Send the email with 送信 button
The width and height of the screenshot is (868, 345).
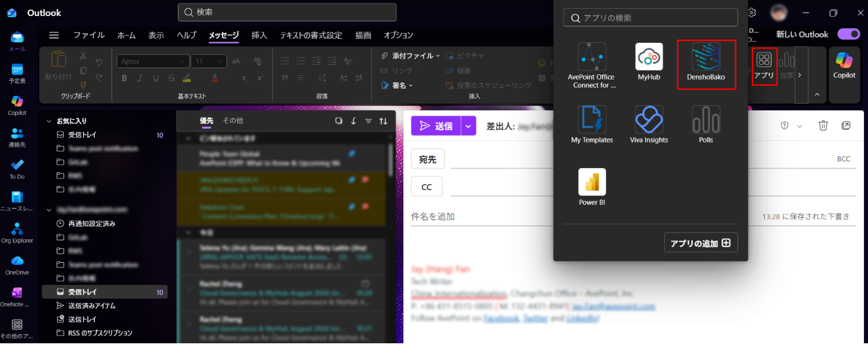tap(436, 126)
